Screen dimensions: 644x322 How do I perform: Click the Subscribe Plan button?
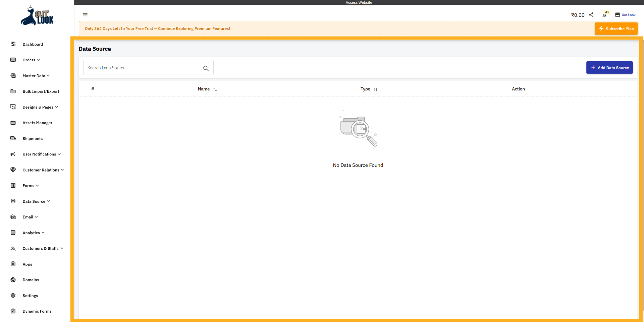click(616, 28)
